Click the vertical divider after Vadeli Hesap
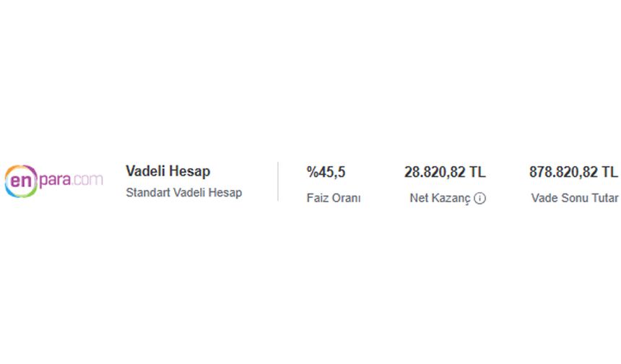This screenshot has width=621, height=364. [x=278, y=181]
